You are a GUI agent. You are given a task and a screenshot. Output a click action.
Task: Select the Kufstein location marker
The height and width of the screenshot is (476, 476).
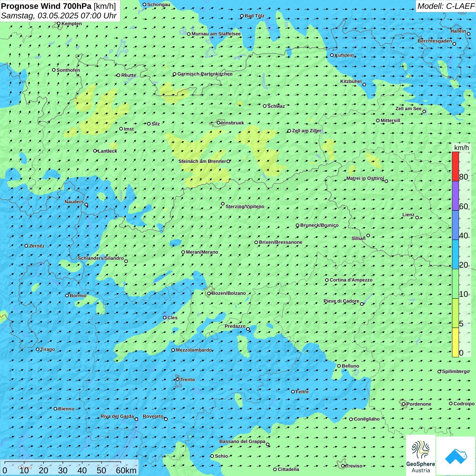[332, 55]
